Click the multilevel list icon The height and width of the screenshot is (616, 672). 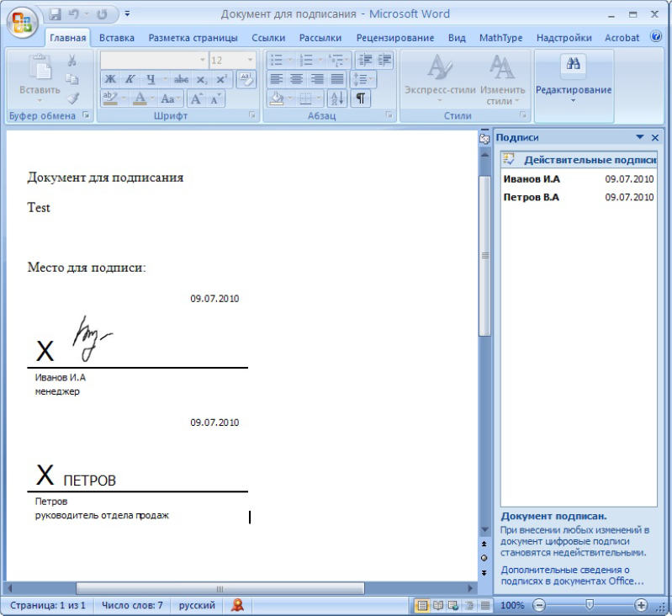[x=336, y=60]
